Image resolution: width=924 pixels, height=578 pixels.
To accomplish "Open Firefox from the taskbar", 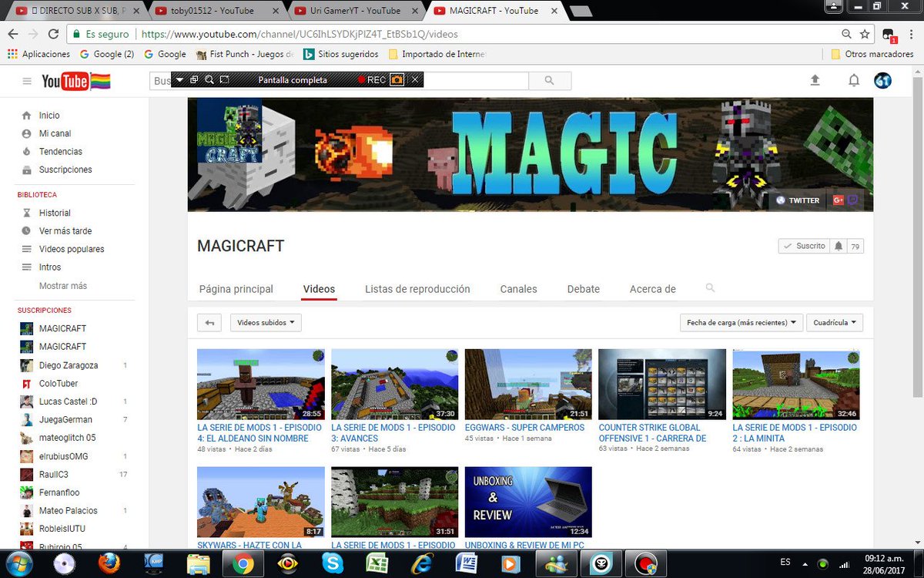I will [109, 563].
